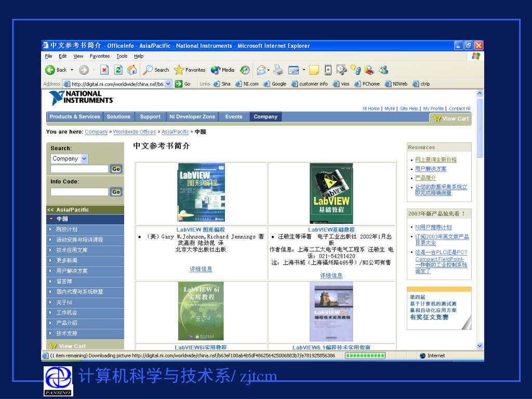Expand the 更多新闻 sidebar item
The height and width of the screenshot is (399, 532).
click(50, 261)
